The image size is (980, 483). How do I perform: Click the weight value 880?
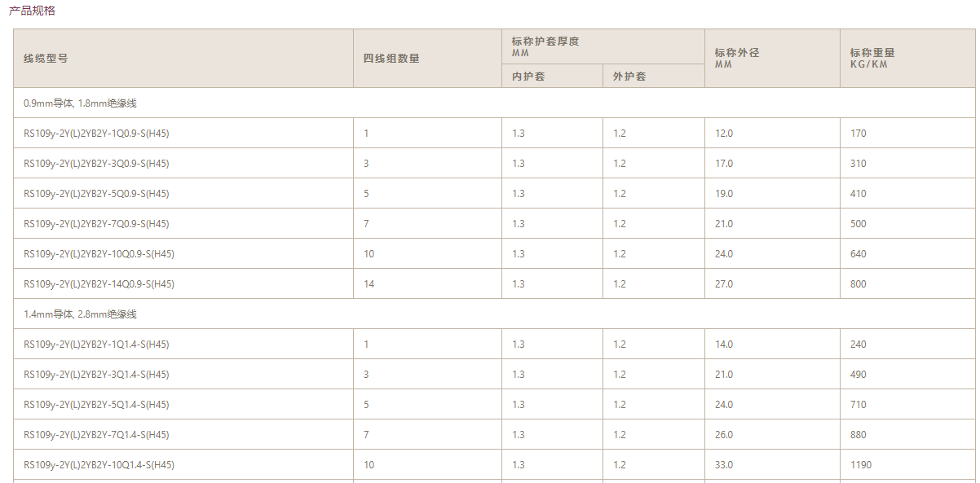[859, 435]
